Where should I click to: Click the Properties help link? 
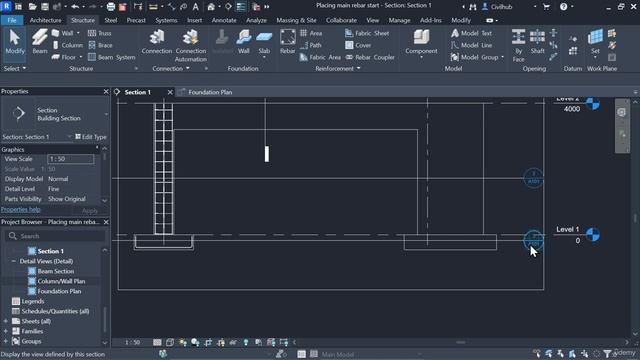21,209
